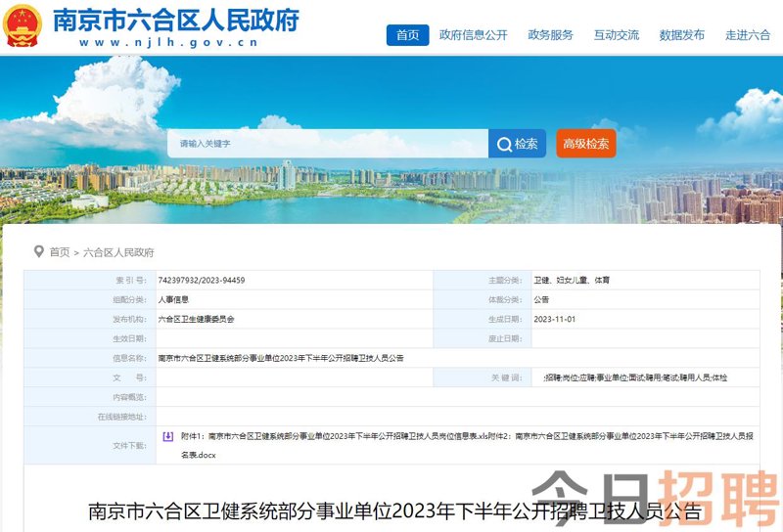
Task: Click the info name row announcement title
Action: pyautogui.click(x=281, y=358)
